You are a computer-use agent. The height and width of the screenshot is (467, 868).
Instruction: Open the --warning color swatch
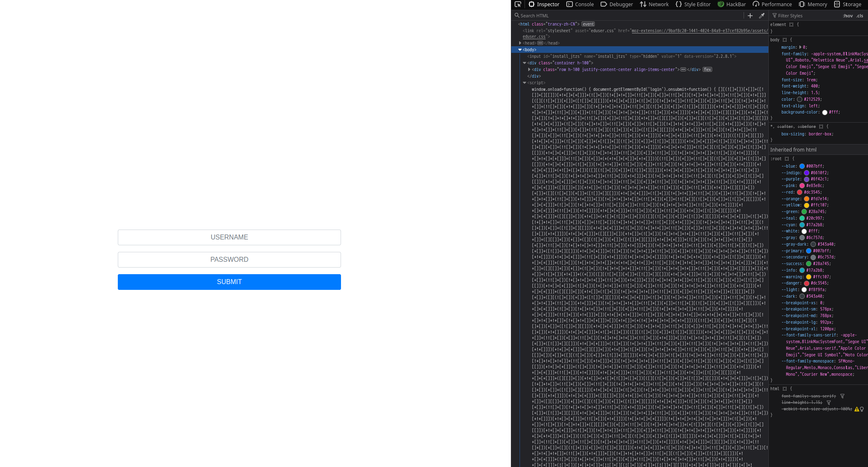808,277
